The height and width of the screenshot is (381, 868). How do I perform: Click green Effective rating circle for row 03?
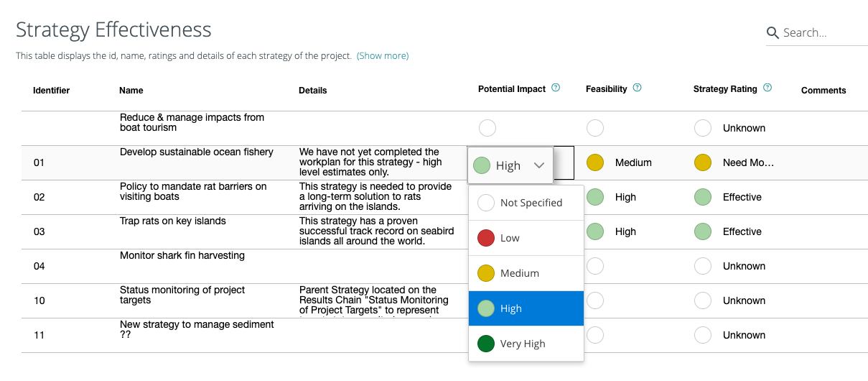[703, 231]
